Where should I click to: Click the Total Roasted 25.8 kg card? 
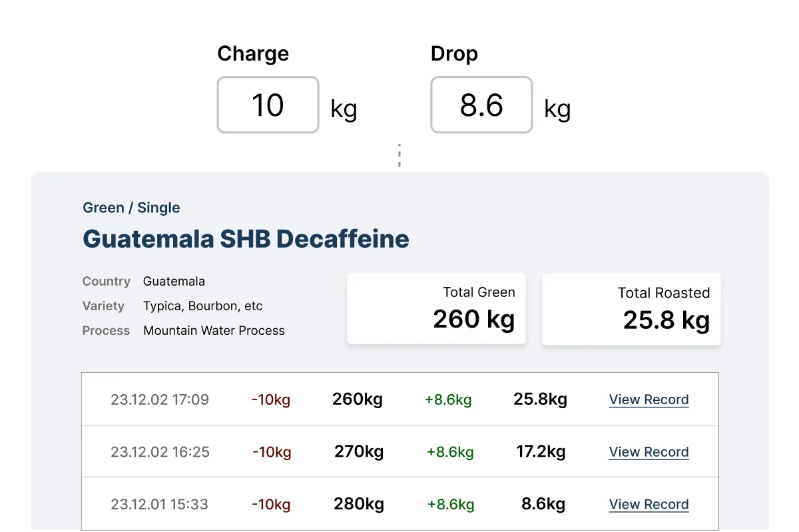631,308
